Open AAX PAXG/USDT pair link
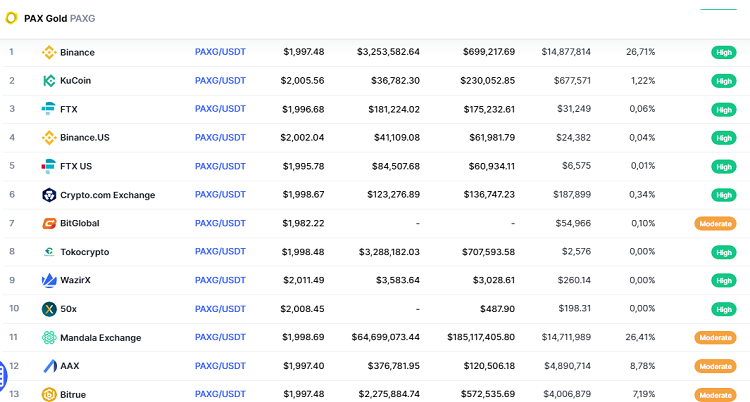 pos(220,366)
